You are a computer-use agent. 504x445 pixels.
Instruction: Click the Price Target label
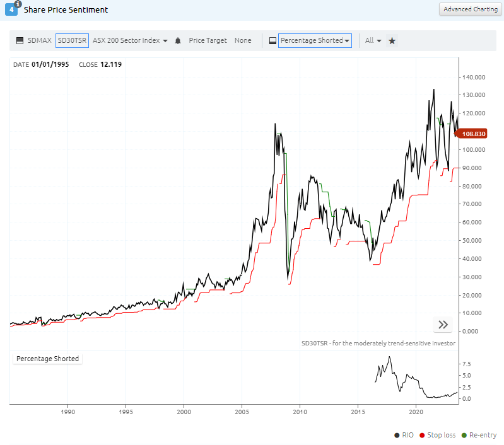pos(208,40)
